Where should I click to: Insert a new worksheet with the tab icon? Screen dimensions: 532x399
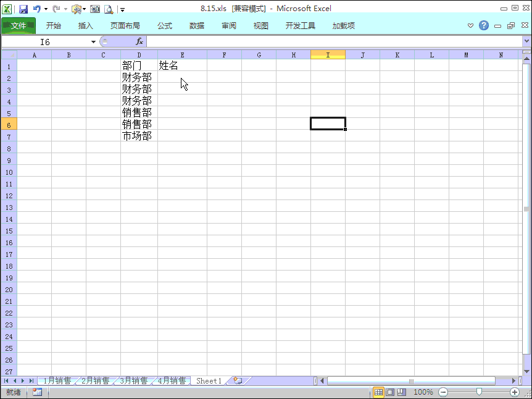[x=238, y=381]
